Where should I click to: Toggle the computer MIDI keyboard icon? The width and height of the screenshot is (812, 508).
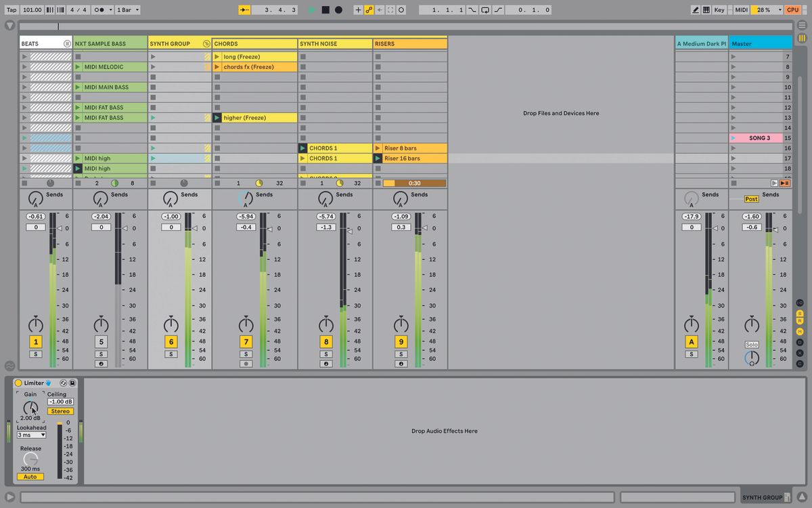706,9
